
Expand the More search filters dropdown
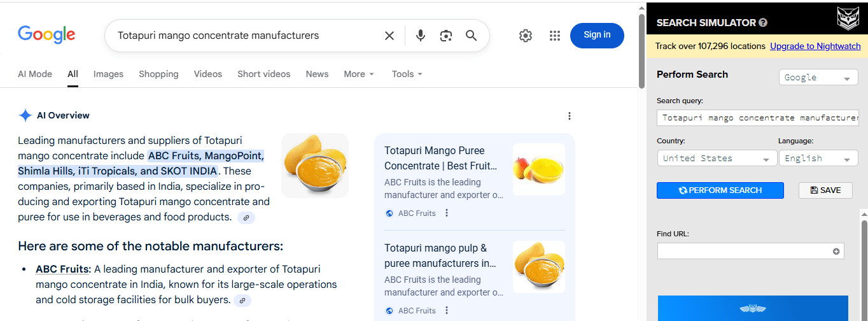pos(359,74)
